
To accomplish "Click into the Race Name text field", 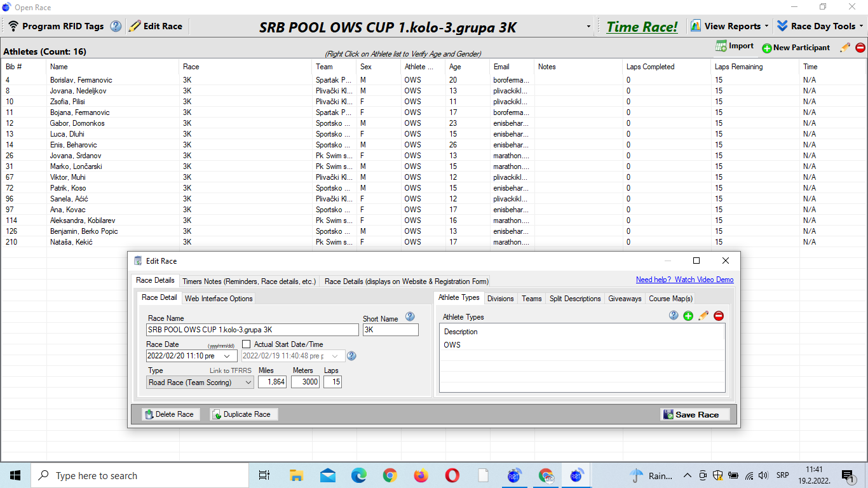I will (x=252, y=330).
